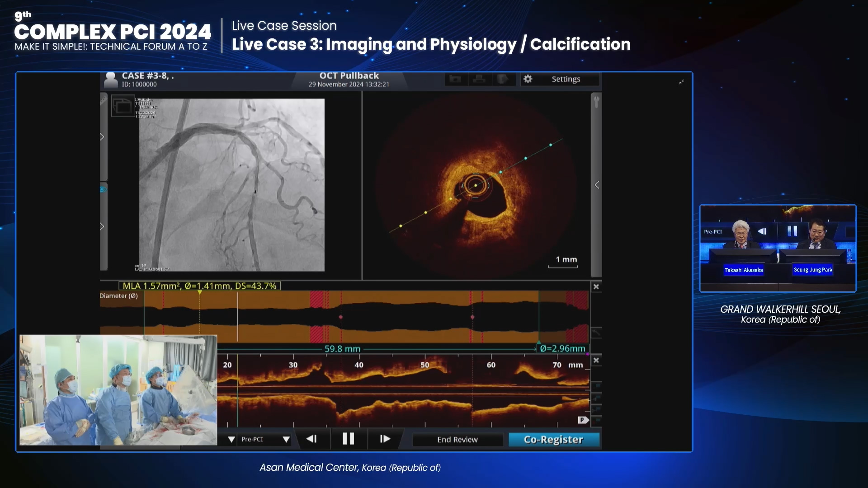Viewport: 868px width, 488px height.
Task: Open the Settings gear icon
Action: pos(528,79)
